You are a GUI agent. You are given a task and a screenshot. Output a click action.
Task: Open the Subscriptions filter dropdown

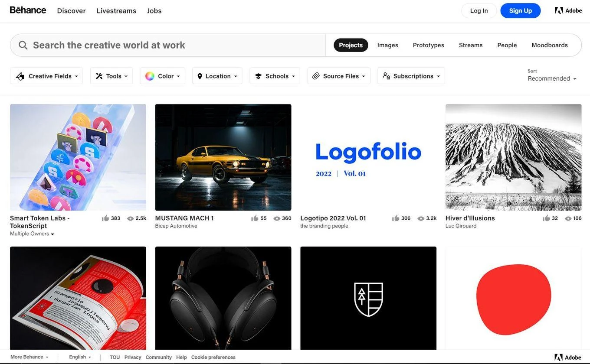411,76
